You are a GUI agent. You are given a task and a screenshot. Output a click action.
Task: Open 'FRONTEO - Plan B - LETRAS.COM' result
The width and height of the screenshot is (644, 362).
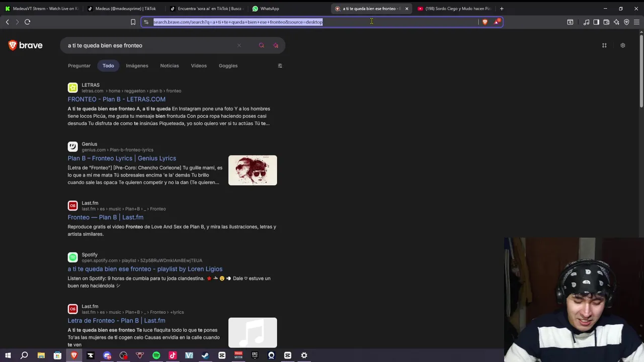(x=116, y=100)
